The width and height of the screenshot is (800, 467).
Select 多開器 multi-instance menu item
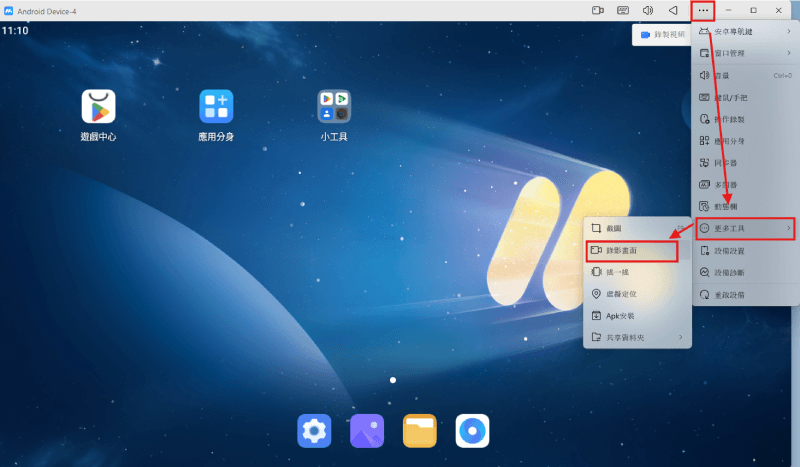745,185
